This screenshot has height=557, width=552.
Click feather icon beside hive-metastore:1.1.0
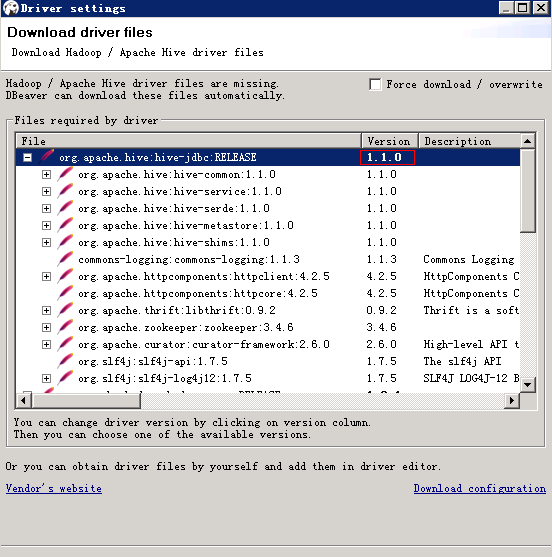[65, 225]
